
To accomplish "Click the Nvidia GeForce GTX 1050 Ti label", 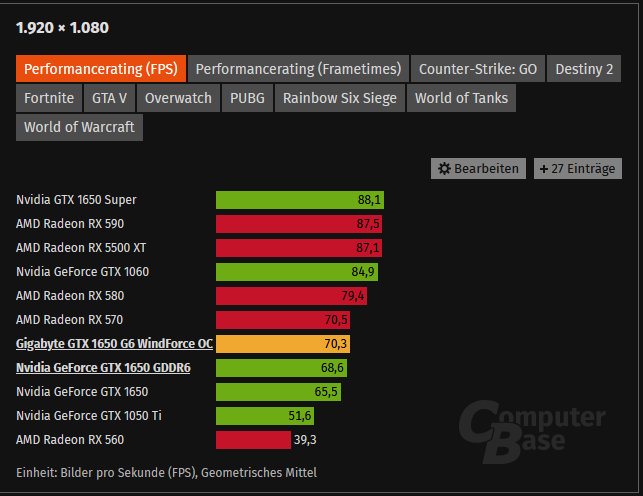I will click(89, 416).
